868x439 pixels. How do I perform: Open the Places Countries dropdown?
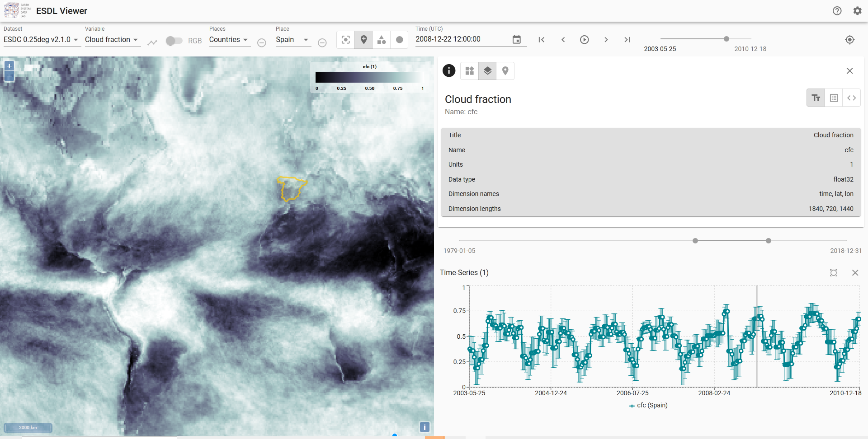pyautogui.click(x=229, y=40)
